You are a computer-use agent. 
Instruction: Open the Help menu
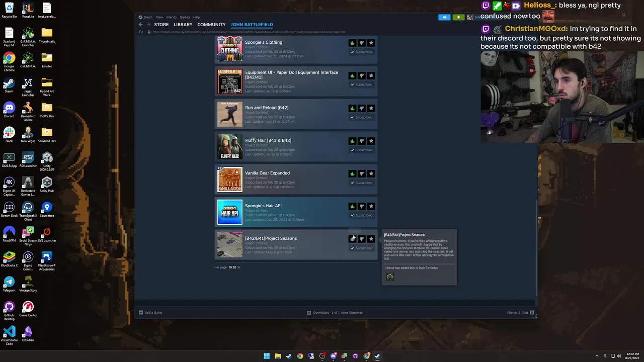tap(197, 17)
